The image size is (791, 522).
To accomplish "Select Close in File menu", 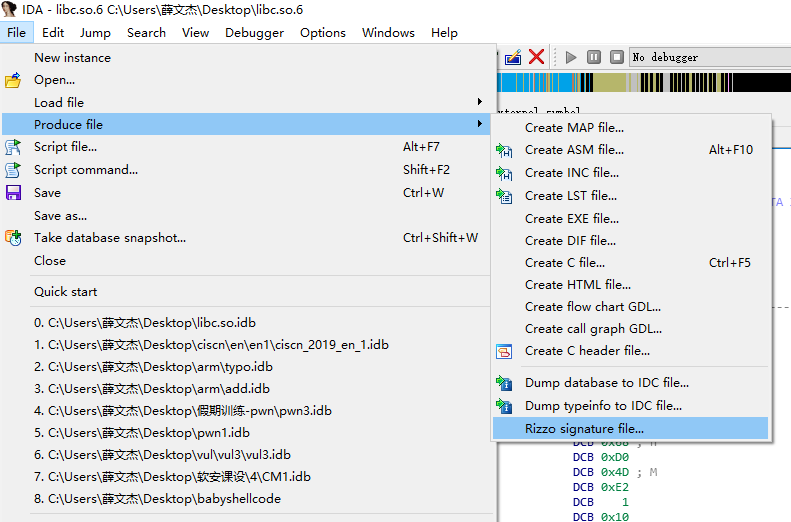I will click(x=246, y=261).
